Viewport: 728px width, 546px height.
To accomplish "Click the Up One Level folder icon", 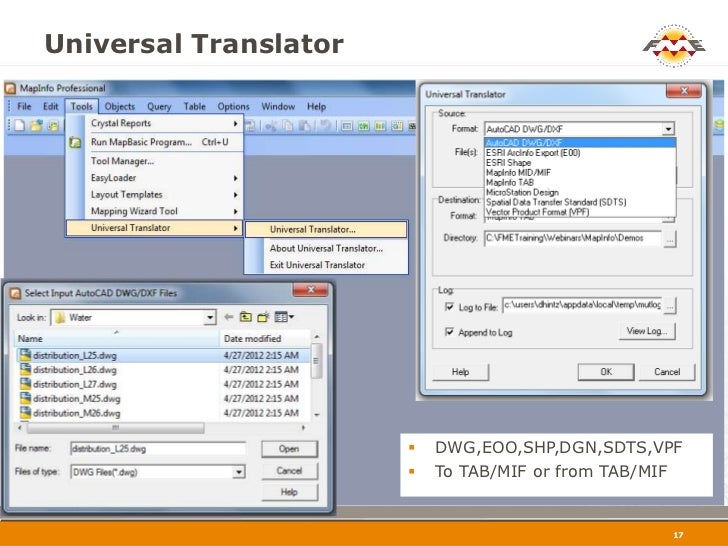I will [246, 317].
